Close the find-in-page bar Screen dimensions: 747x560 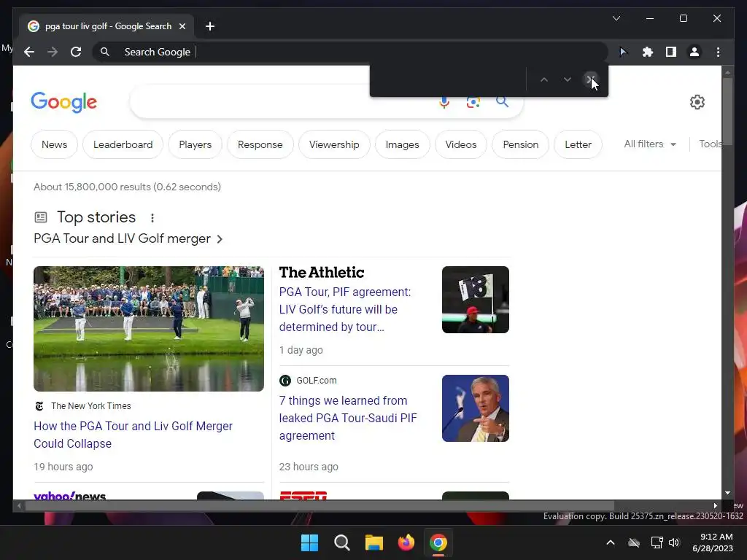tap(591, 79)
